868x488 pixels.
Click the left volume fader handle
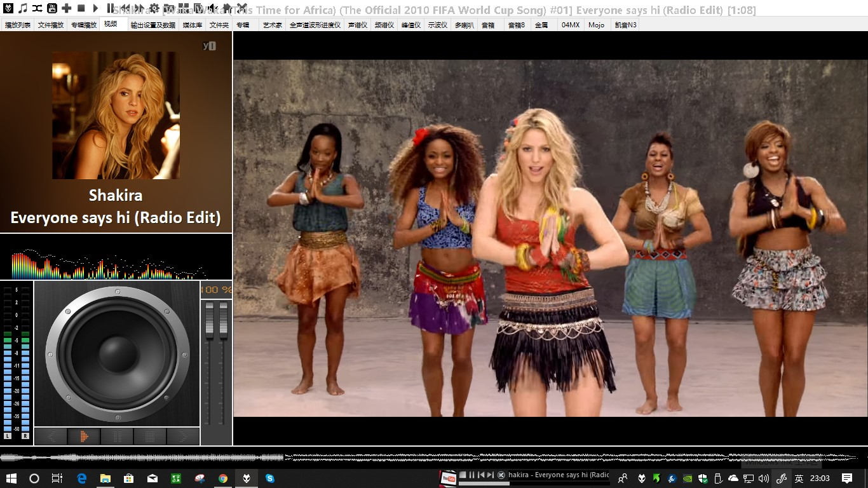[210, 318]
